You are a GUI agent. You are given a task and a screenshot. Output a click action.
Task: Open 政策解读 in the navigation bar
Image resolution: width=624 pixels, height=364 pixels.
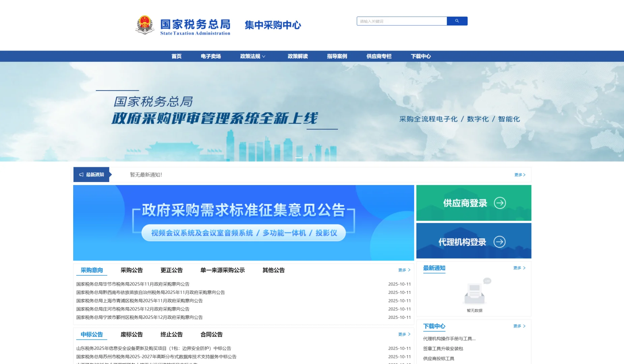pyautogui.click(x=298, y=56)
